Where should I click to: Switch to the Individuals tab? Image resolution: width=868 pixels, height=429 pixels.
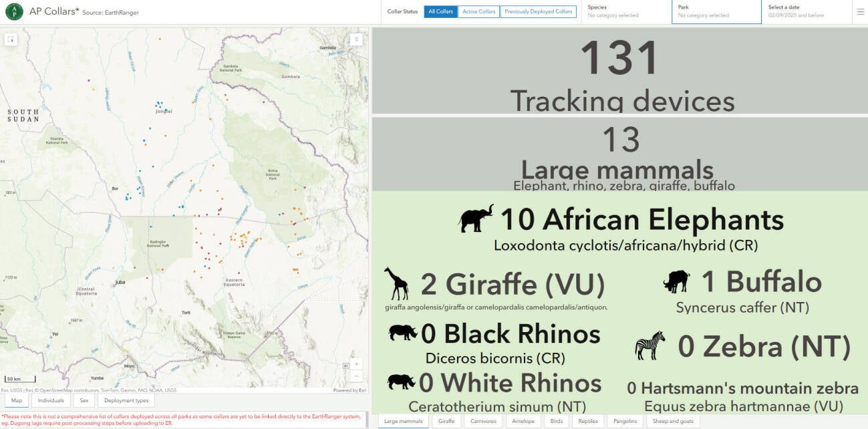click(x=51, y=400)
